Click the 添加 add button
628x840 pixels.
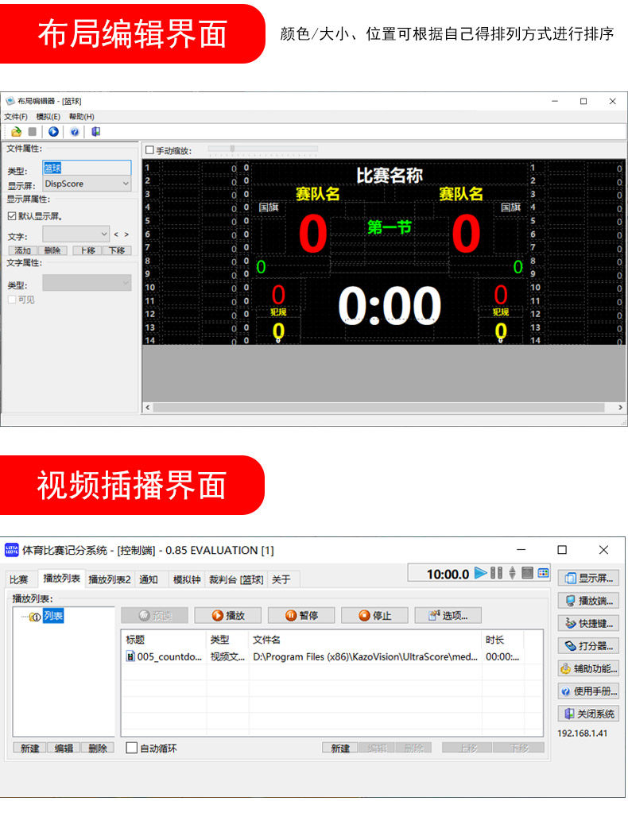22,250
